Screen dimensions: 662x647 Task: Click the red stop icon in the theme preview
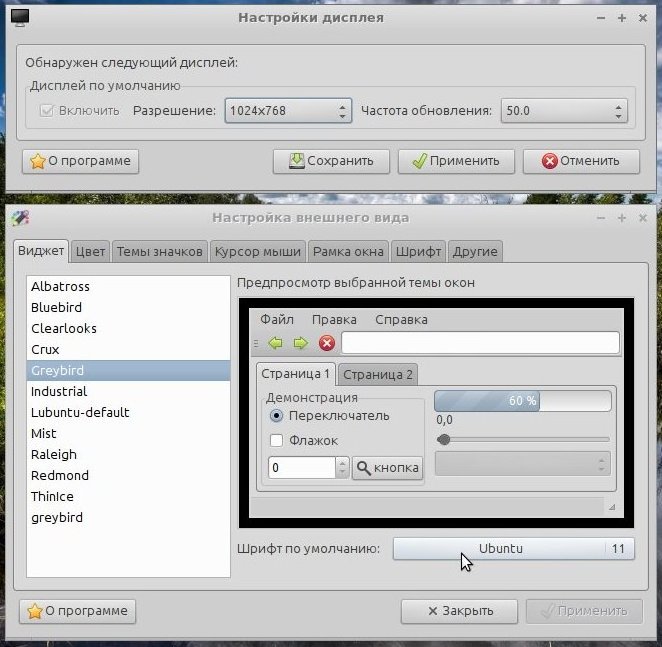[326, 343]
